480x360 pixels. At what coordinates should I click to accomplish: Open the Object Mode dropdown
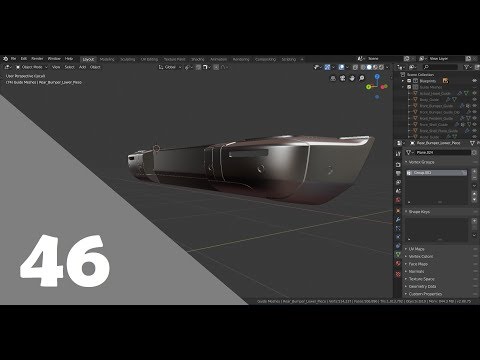pyautogui.click(x=32, y=67)
